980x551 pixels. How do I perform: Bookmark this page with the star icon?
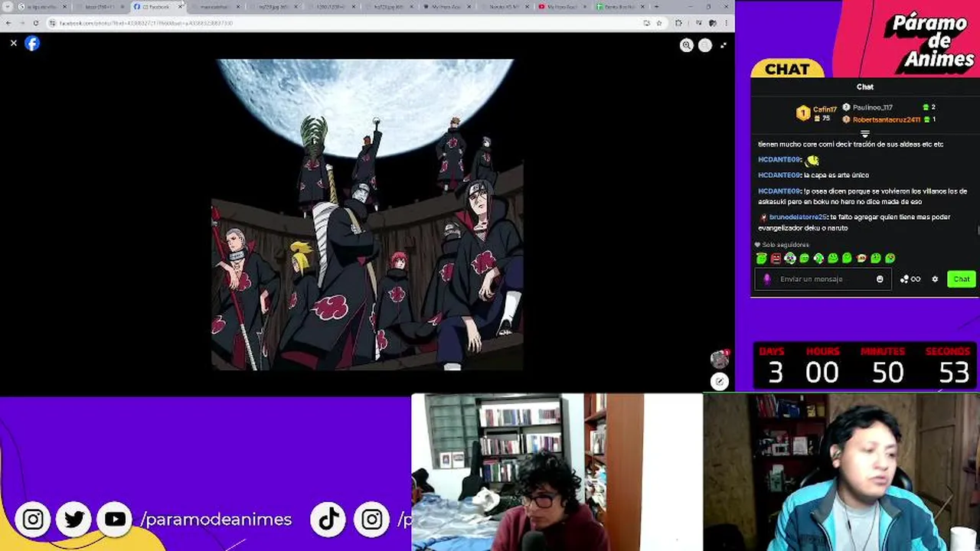[x=659, y=23]
